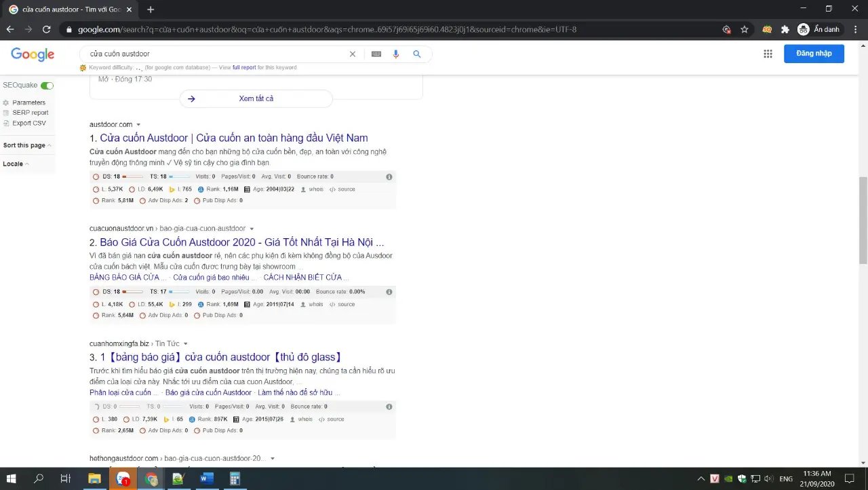The width and height of the screenshot is (868, 490).
Task: Click the Đăng nhập sign-in button
Action: pyautogui.click(x=814, y=54)
